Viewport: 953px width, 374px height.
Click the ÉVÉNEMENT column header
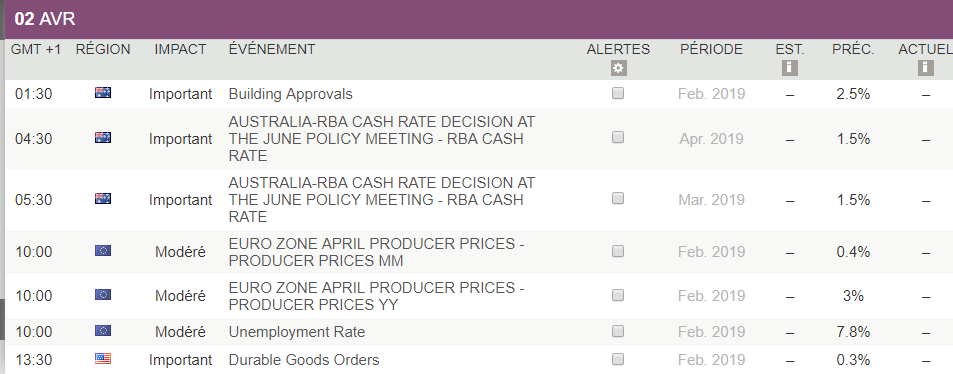272,49
